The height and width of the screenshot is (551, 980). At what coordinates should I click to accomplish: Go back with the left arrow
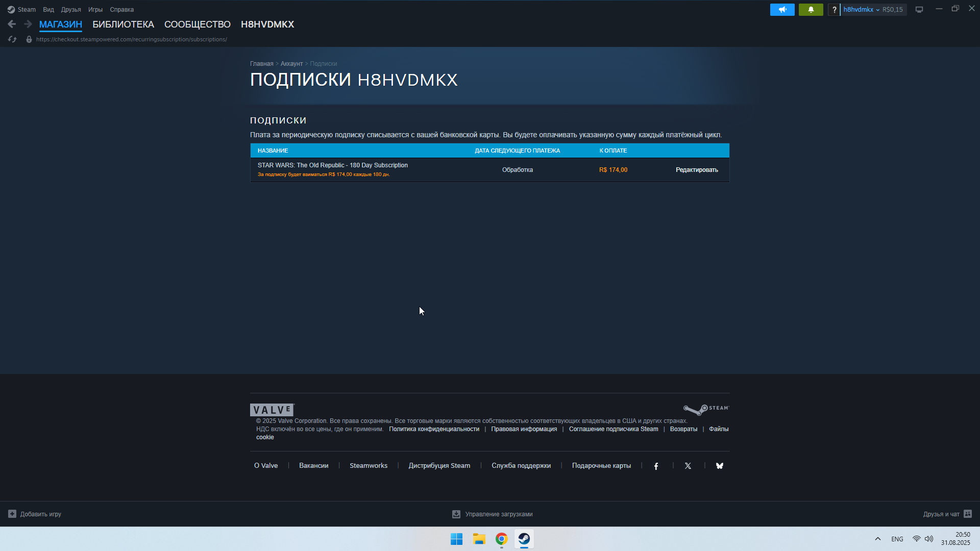tap(12, 24)
